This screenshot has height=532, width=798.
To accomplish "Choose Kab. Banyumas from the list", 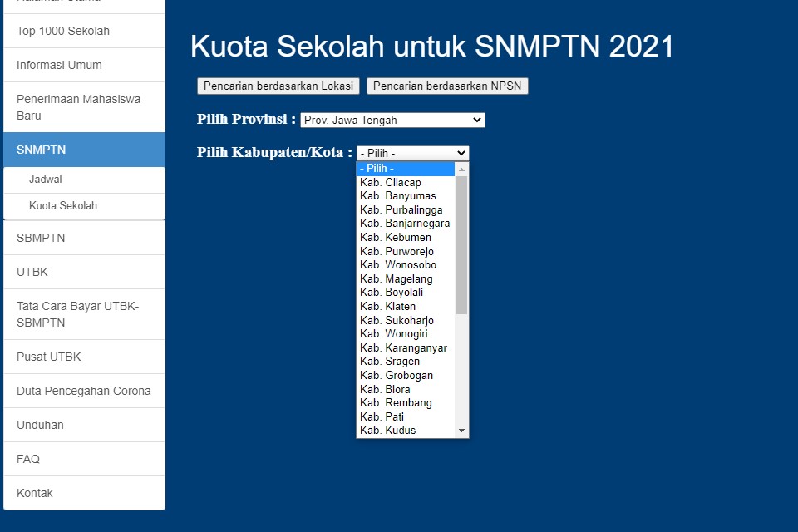I will [406, 196].
